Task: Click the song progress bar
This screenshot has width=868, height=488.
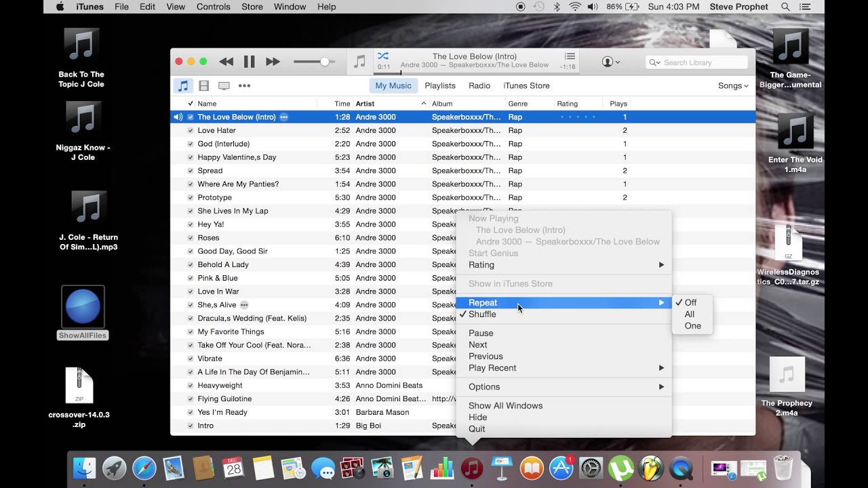Action: pos(475,73)
